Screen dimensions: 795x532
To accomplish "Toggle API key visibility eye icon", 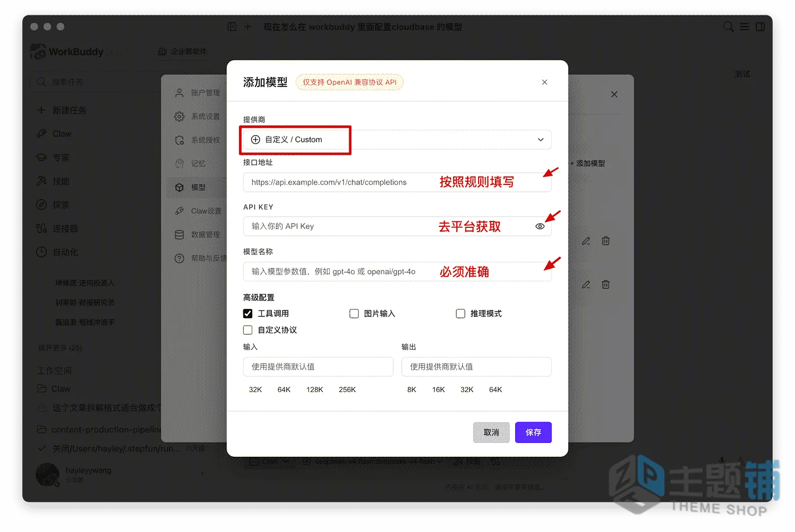I will click(x=540, y=226).
